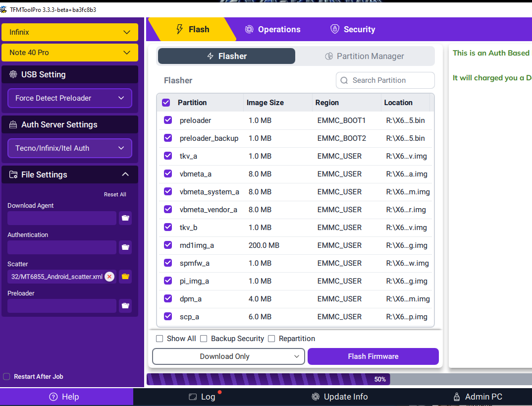Click the Scatter path field
This screenshot has height=406, width=532.
pyautogui.click(x=62, y=276)
